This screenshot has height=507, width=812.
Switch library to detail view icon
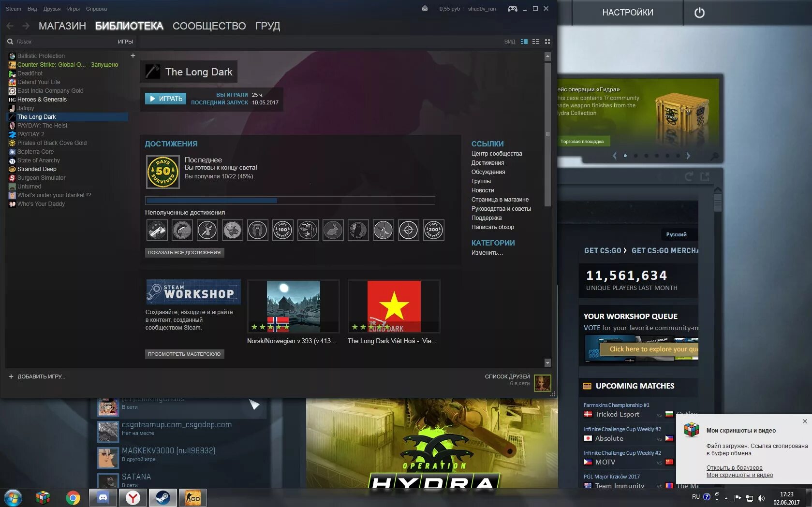(x=524, y=42)
